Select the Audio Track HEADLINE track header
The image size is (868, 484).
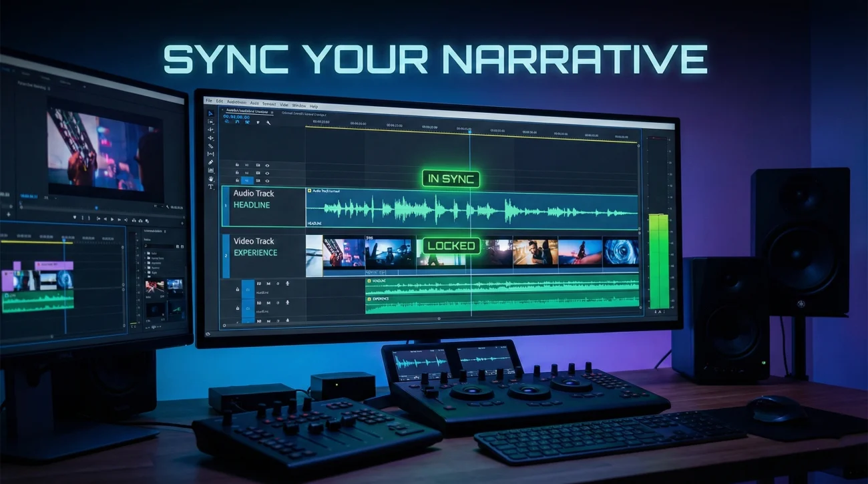(x=264, y=208)
